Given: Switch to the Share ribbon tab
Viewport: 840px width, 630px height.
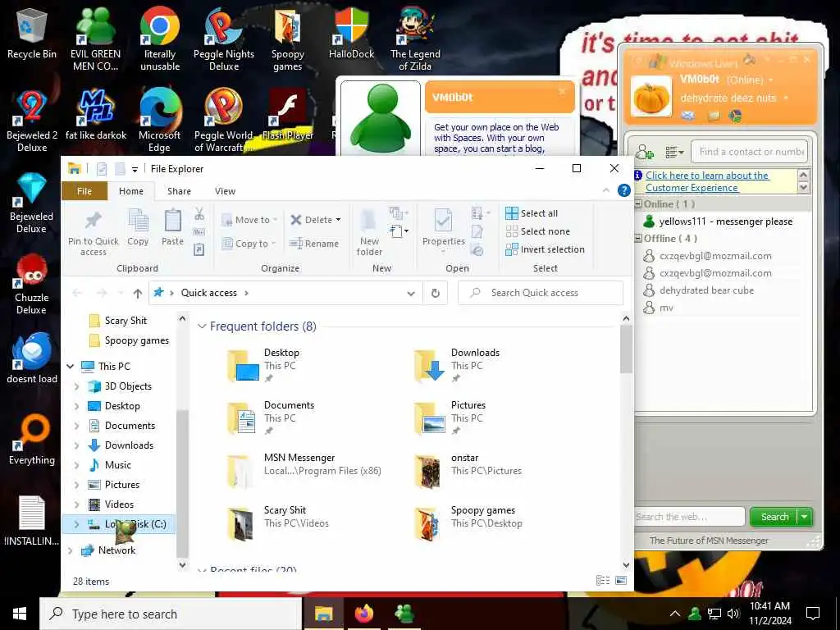Looking at the screenshot, I should coord(179,191).
